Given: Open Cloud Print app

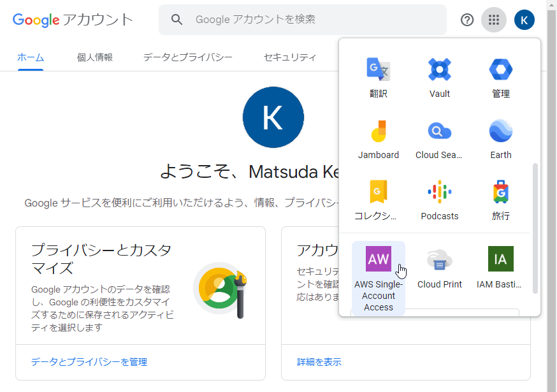Looking at the screenshot, I should [440, 268].
